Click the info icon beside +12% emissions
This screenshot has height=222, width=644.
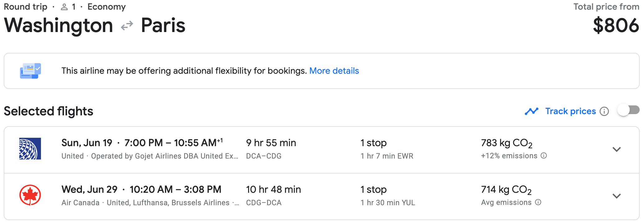pyautogui.click(x=544, y=155)
